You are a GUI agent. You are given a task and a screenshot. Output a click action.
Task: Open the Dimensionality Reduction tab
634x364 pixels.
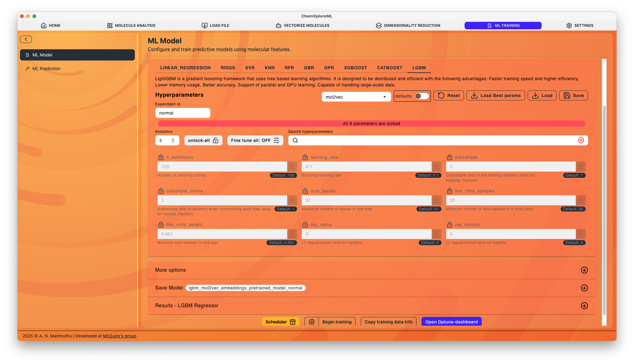pos(408,26)
